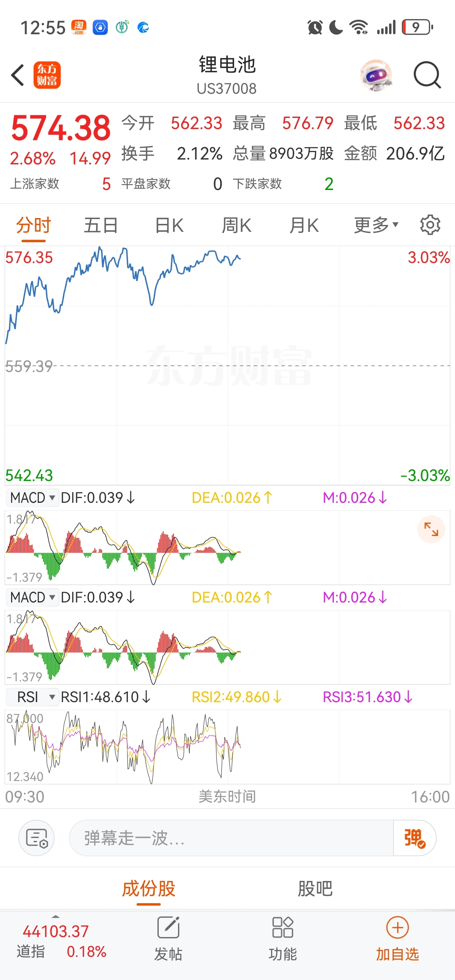Tap the search magnifier icon
455x980 pixels.
(x=427, y=75)
